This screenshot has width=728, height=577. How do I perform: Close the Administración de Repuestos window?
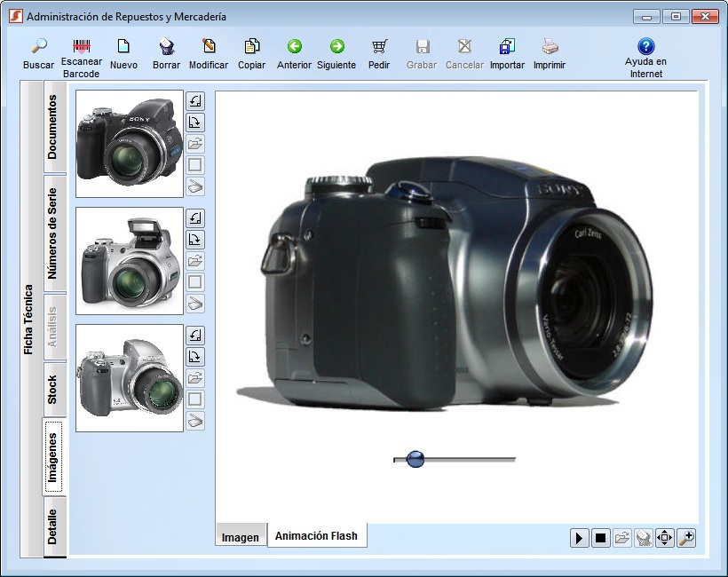(x=705, y=17)
